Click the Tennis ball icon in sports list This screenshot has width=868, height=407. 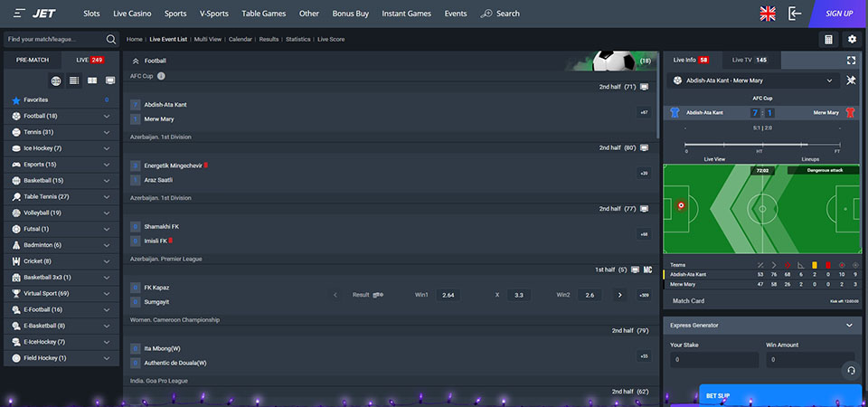16,132
